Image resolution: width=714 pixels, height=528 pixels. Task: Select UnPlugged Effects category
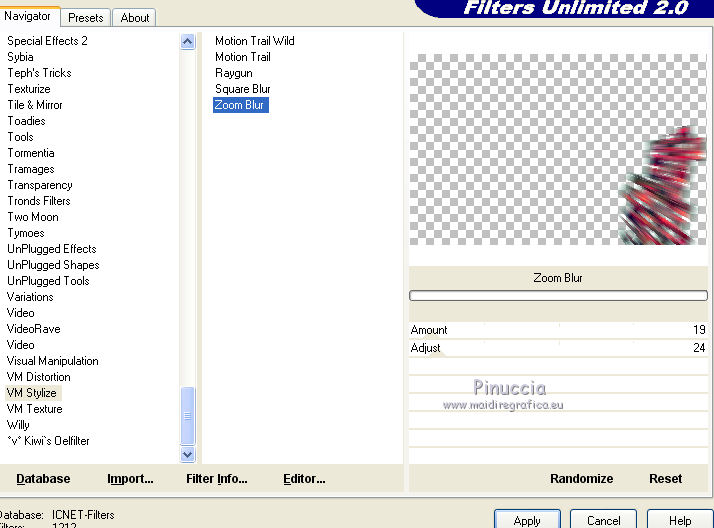(52, 249)
